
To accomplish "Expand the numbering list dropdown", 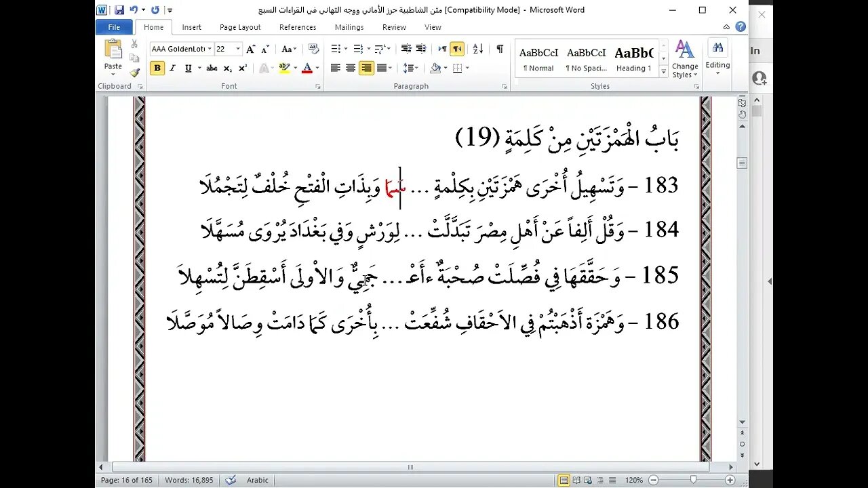I will 368,49.
